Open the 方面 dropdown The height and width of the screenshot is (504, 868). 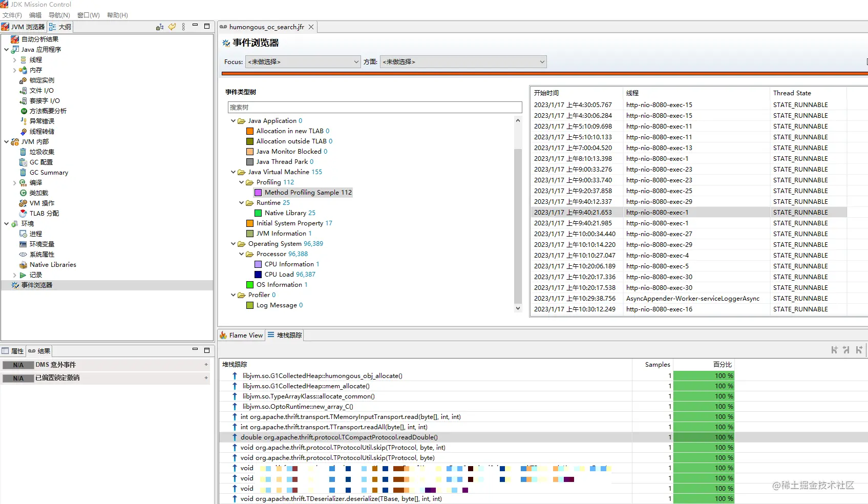pos(463,62)
